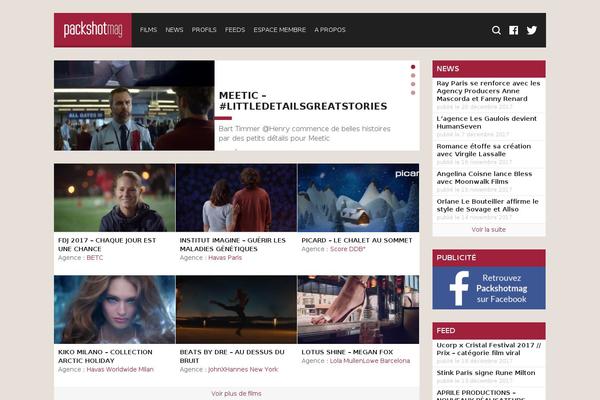
Task: Open the NEWS menu item
Action: coord(174,30)
